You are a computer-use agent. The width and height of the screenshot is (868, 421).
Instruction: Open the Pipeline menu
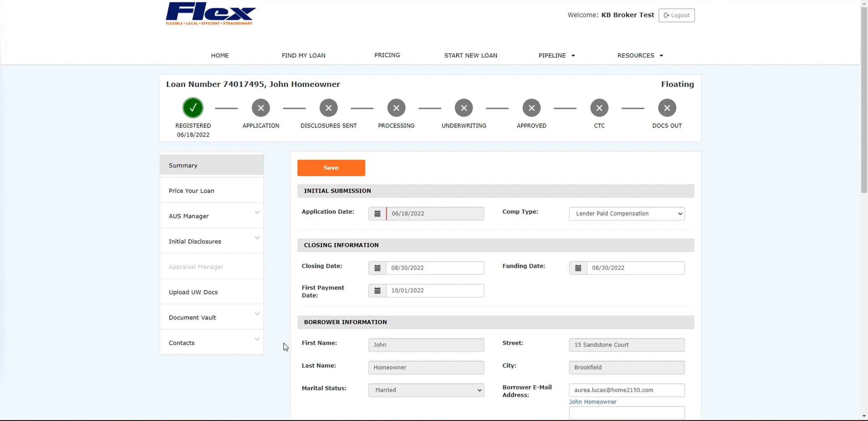click(x=557, y=55)
